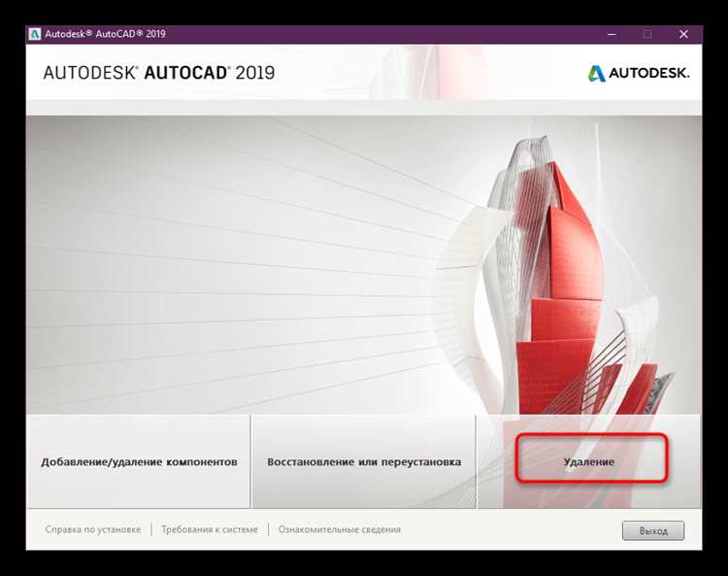
Task: Minimize the AutoCAD 2019 installer window
Action: [612, 34]
